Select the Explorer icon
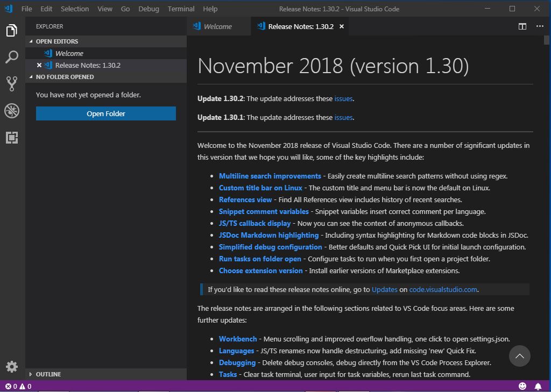 [x=12, y=31]
